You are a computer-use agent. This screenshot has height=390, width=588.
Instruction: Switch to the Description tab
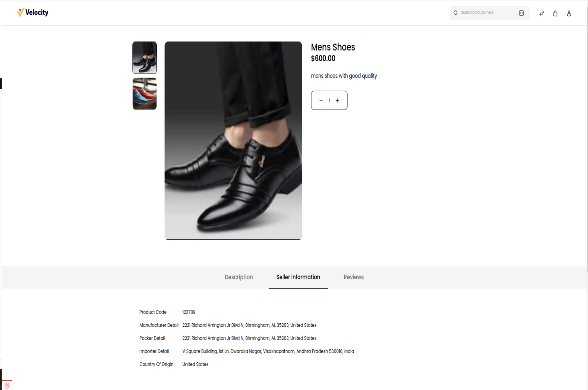click(x=239, y=277)
